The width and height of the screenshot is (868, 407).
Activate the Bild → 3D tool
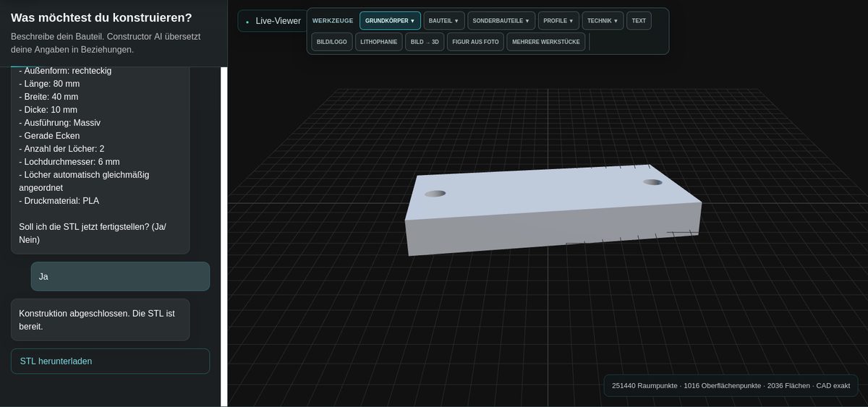coord(425,42)
